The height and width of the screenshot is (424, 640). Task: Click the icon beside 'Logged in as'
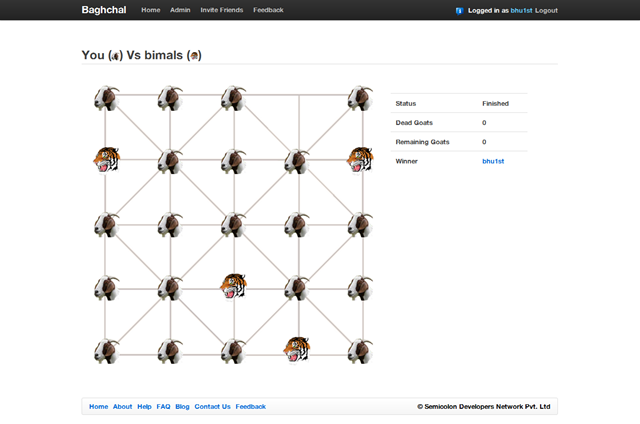(459, 10)
